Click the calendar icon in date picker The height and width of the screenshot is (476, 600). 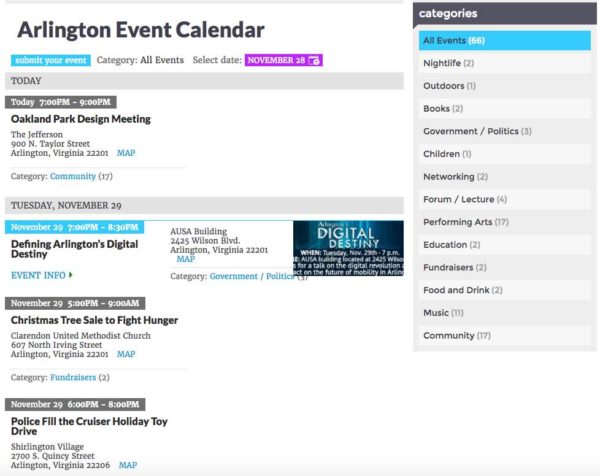coord(314,60)
